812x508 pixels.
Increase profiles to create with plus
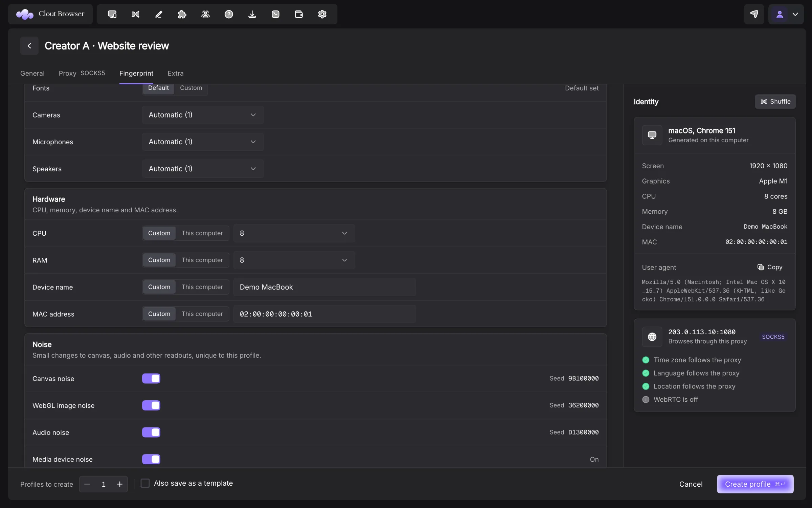(119, 484)
